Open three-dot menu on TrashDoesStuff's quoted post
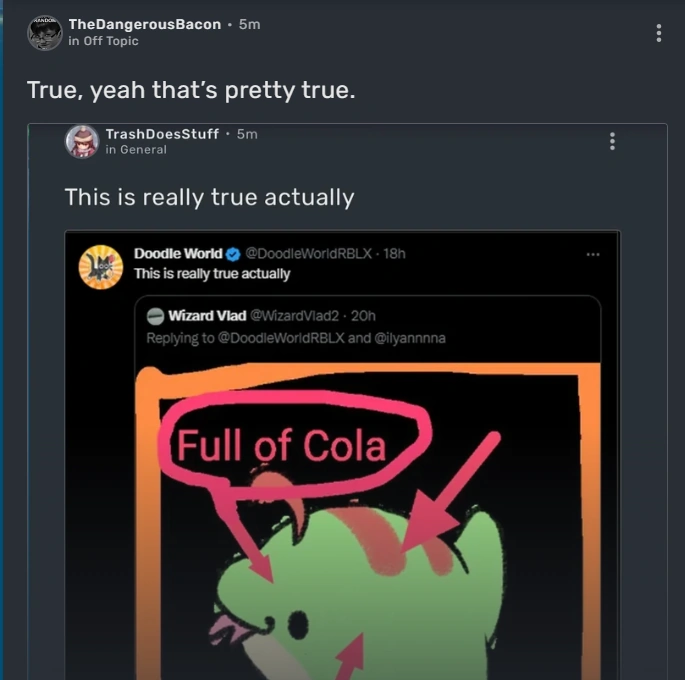 pyautogui.click(x=612, y=141)
